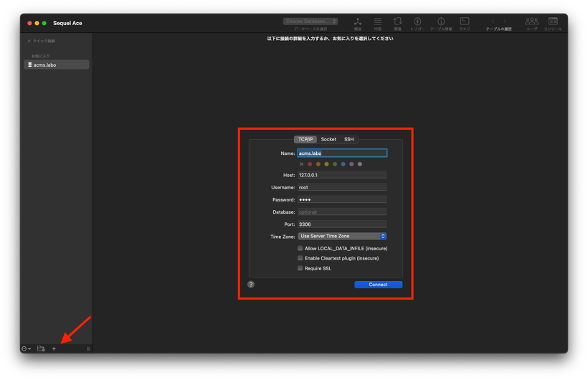Screen dimensions: 588x380
Task: Click the plus icon to add favorite
Action: (x=54, y=348)
